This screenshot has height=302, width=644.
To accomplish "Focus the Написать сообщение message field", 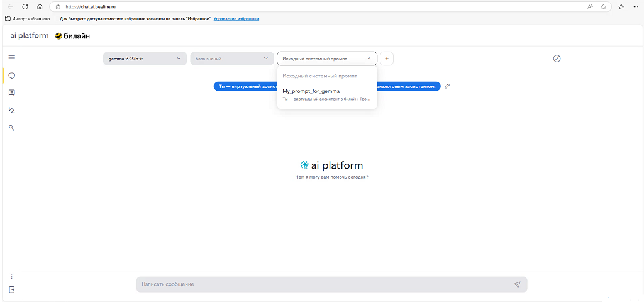I will tap(331, 284).
